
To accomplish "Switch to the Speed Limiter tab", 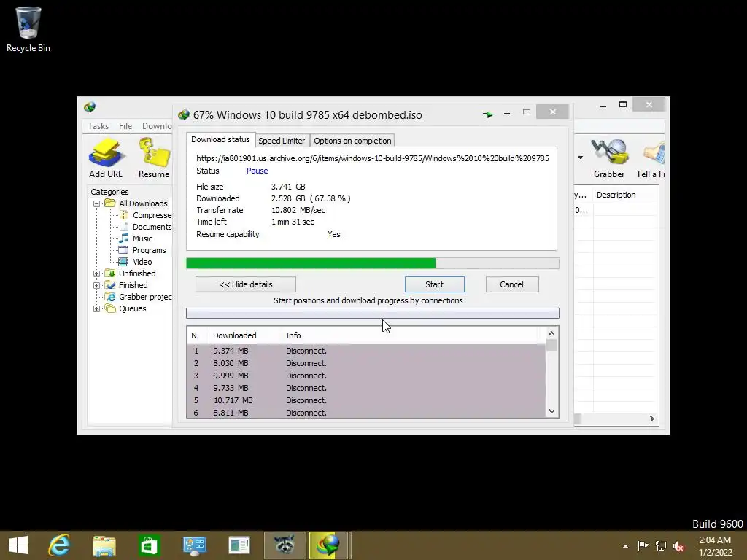I will [x=282, y=141].
